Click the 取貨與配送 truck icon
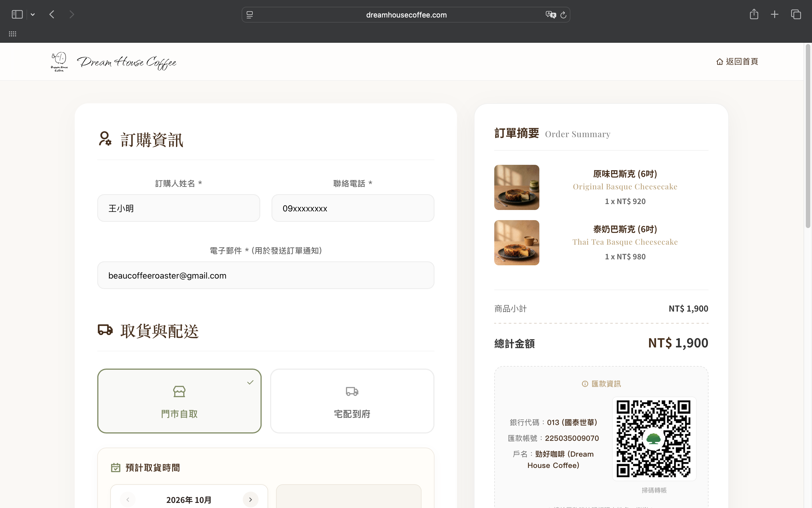Screen dimensions: 812x508 point(105,330)
